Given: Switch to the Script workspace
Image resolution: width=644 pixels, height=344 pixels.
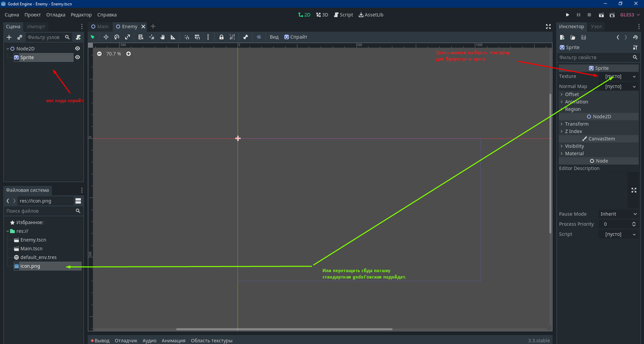Looking at the screenshot, I should tap(343, 15).
